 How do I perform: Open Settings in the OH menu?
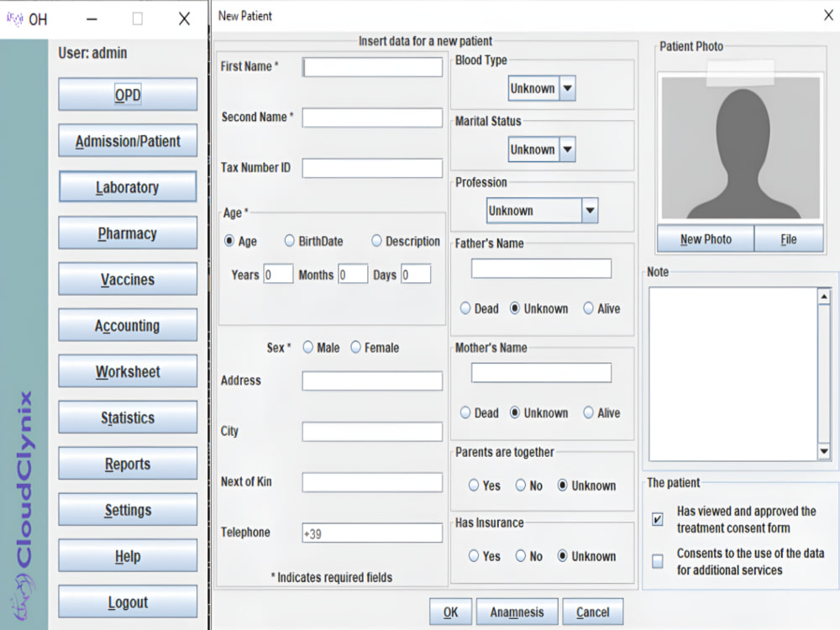click(x=128, y=510)
